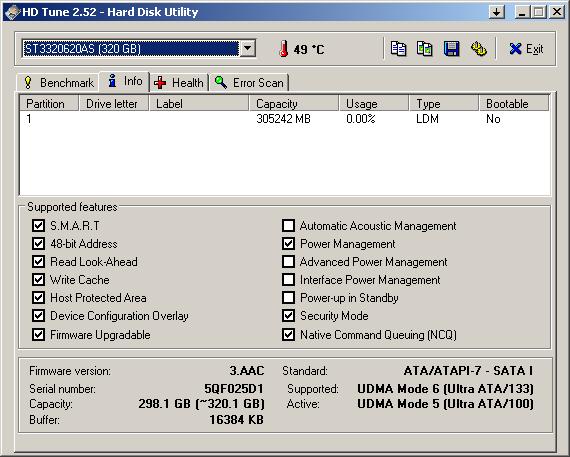Click the No bootable cell

(x=493, y=119)
